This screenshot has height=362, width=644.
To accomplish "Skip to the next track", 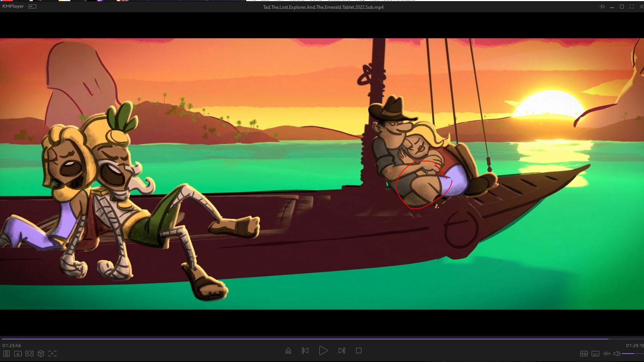I will click(x=342, y=351).
